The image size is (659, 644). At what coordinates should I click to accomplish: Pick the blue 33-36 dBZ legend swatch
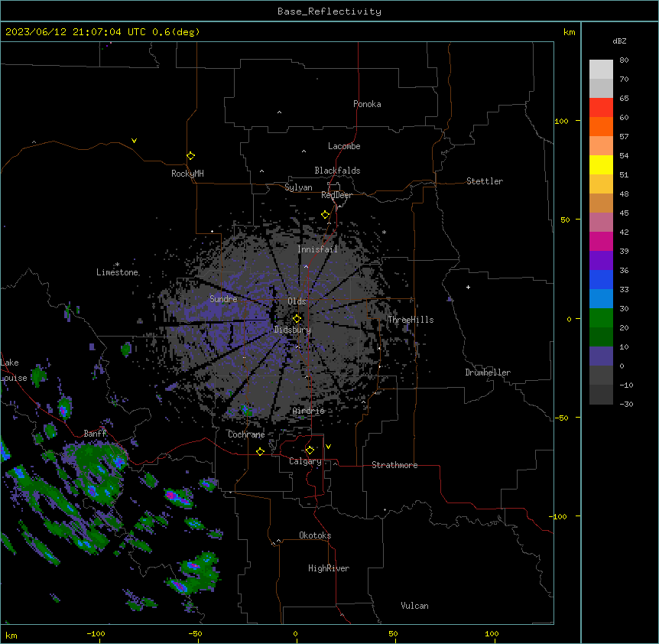(x=601, y=279)
